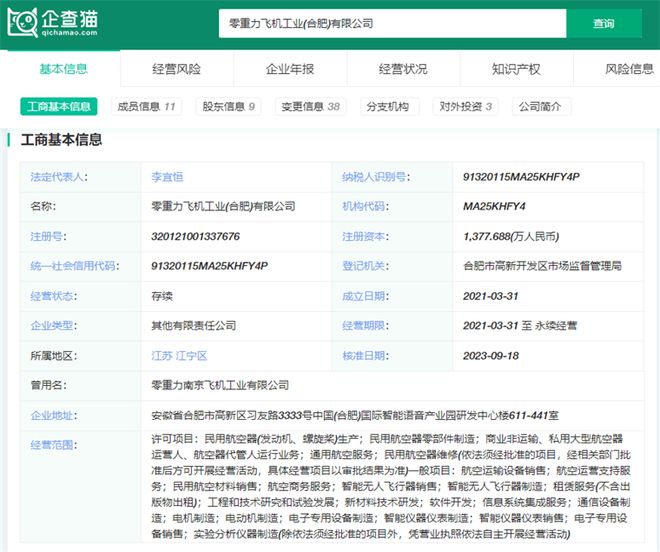Select the 变更信息 38 sub-tab
660x552 pixels.
click(x=311, y=107)
